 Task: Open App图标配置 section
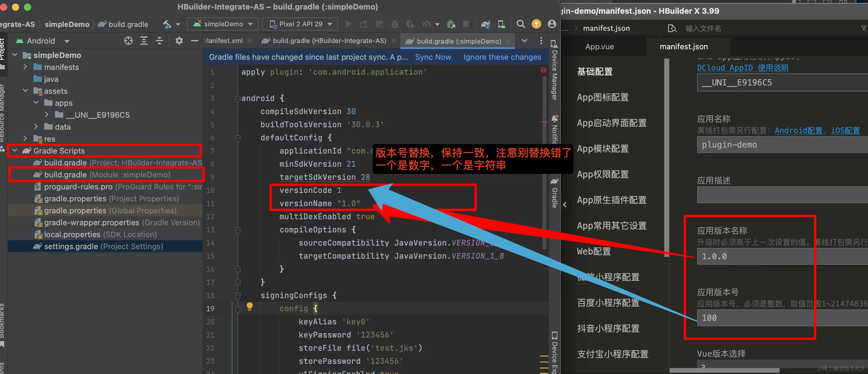click(x=603, y=97)
